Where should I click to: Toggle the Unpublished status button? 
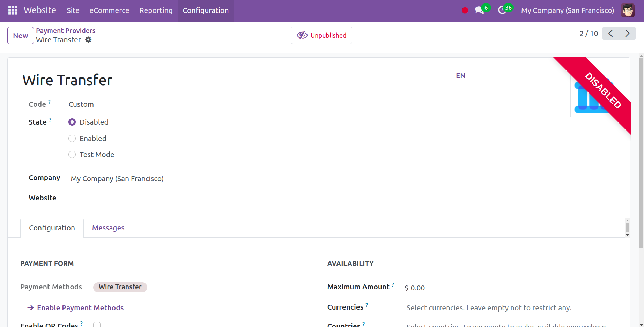321,35
